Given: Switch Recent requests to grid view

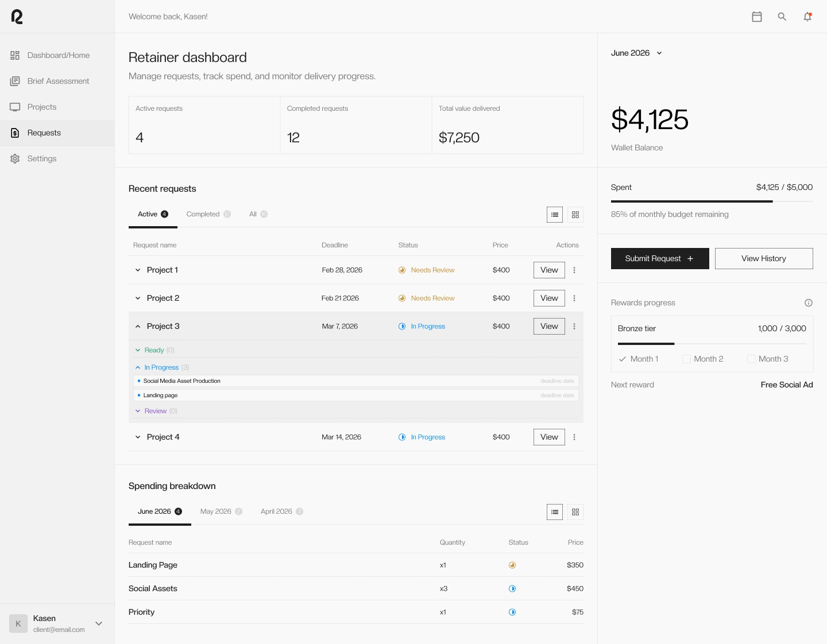Looking at the screenshot, I should tap(575, 215).
